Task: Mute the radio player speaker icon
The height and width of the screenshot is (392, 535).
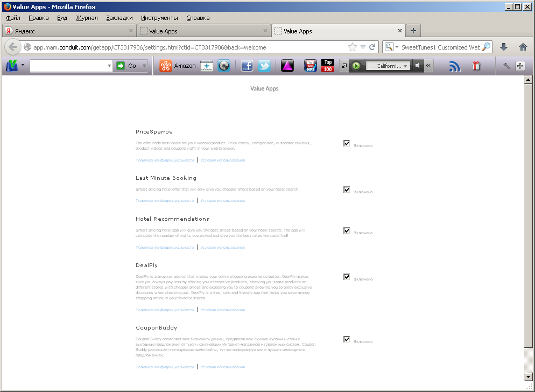Action: tap(417, 66)
